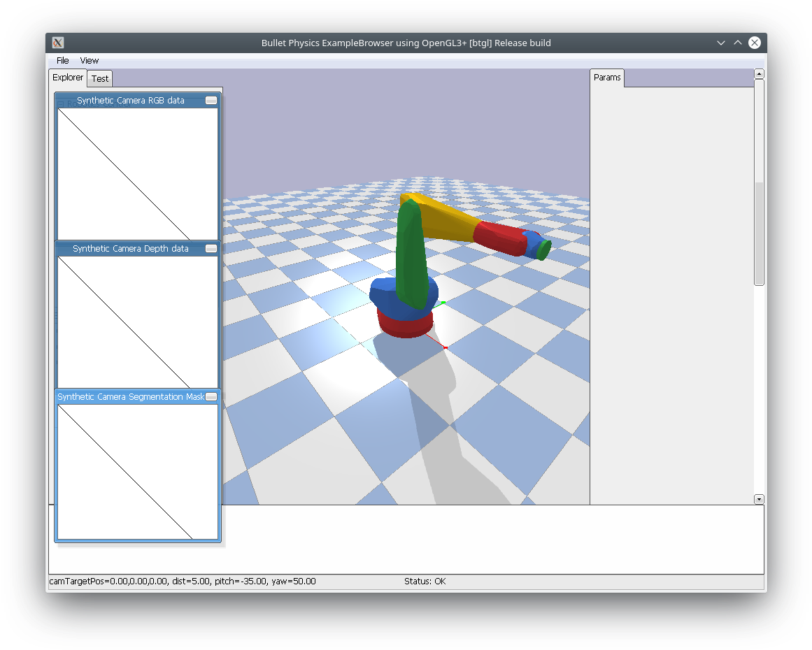
Task: Minimize the Synthetic Camera RGB data panel
Action: [211, 101]
